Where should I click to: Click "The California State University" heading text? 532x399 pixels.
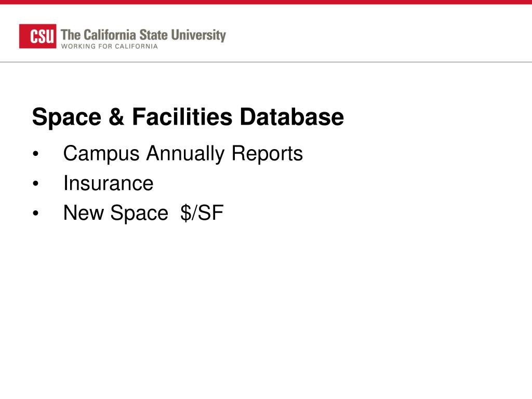(143, 35)
